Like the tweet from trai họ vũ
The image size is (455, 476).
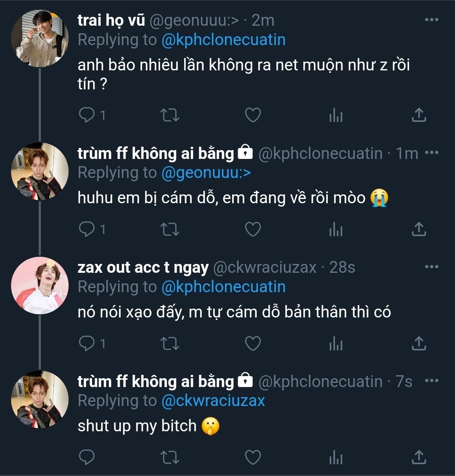click(253, 115)
